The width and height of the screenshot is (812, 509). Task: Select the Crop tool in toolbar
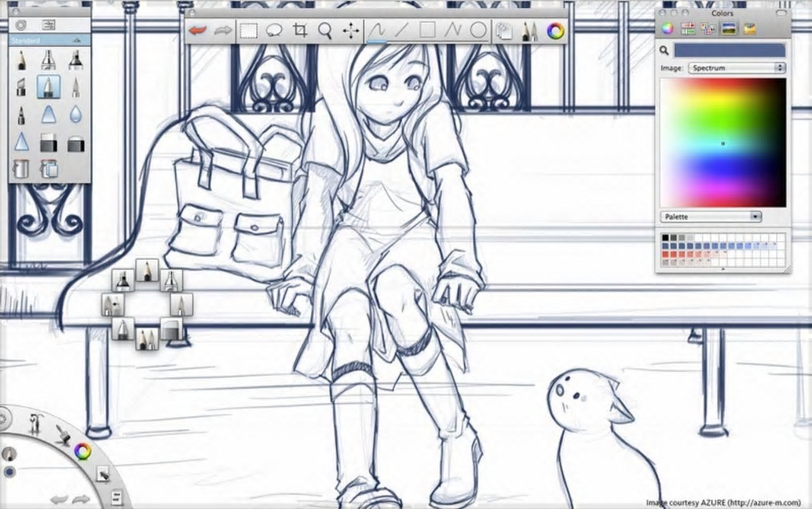[299, 30]
